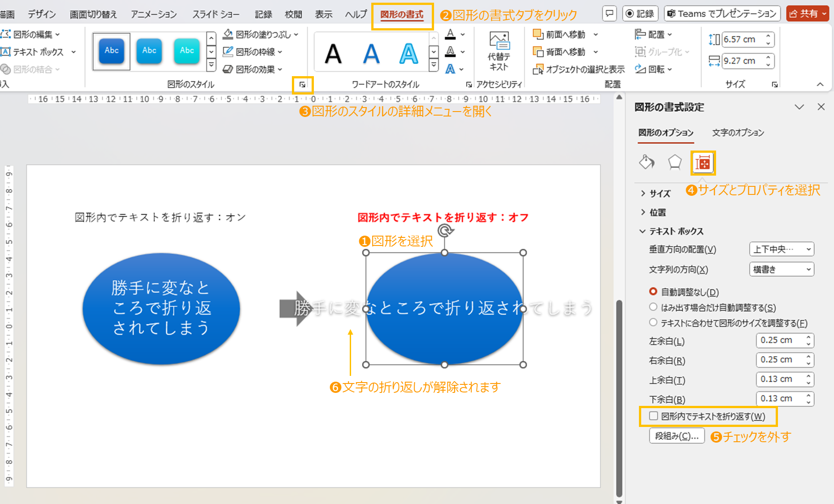Select the dark blue Abc shape style

click(112, 51)
